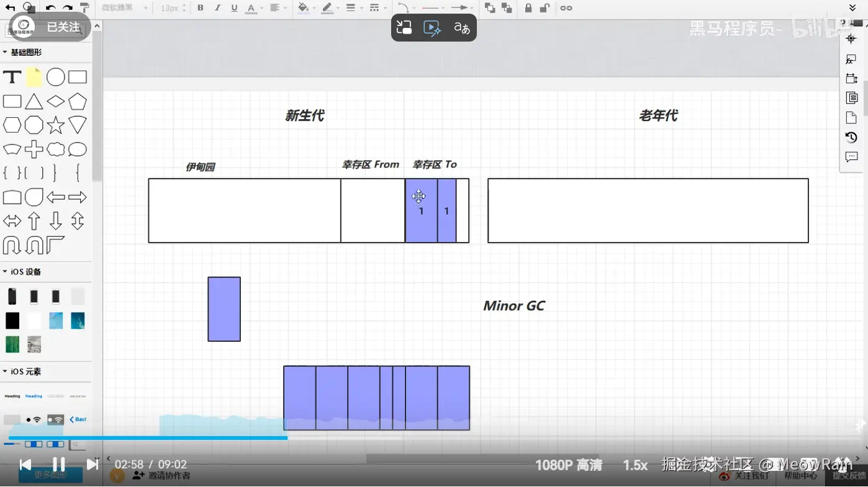Pause the video playback
The width and height of the screenshot is (868, 487).
coord(59,463)
